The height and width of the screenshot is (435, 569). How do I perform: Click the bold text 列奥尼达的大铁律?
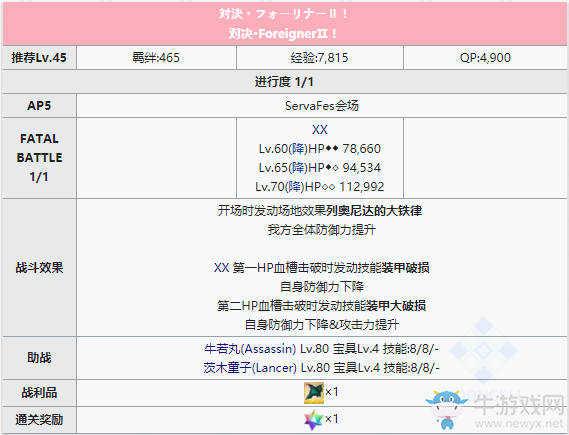click(374, 211)
